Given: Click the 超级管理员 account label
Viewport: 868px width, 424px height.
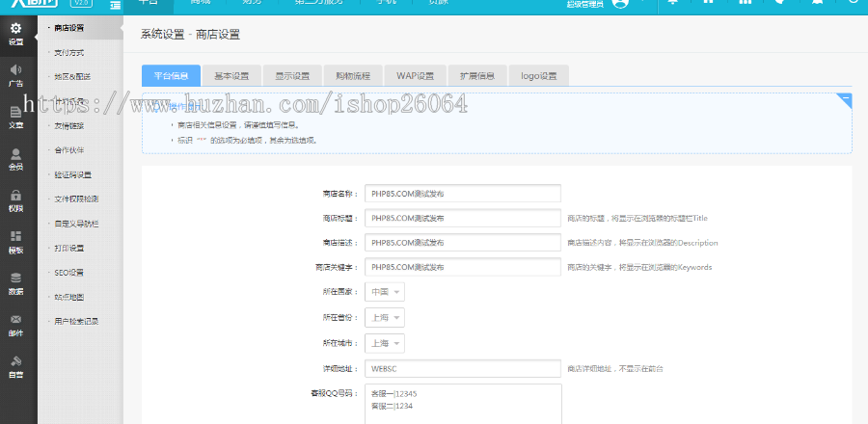Looking at the screenshot, I should pos(584,5).
